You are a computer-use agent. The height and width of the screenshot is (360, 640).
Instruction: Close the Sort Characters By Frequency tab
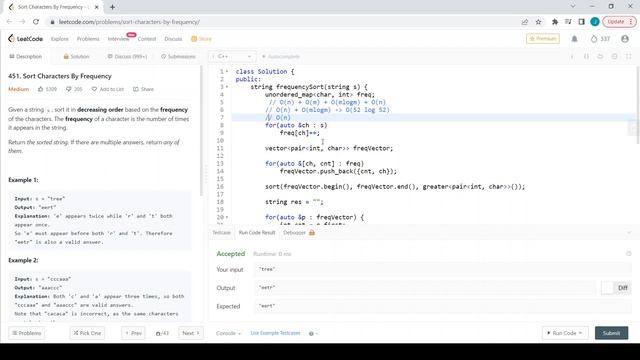[x=96, y=7]
